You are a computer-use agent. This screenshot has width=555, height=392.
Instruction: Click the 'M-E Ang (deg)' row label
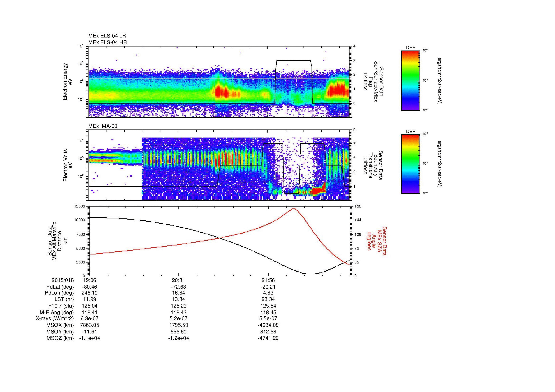pos(57,312)
